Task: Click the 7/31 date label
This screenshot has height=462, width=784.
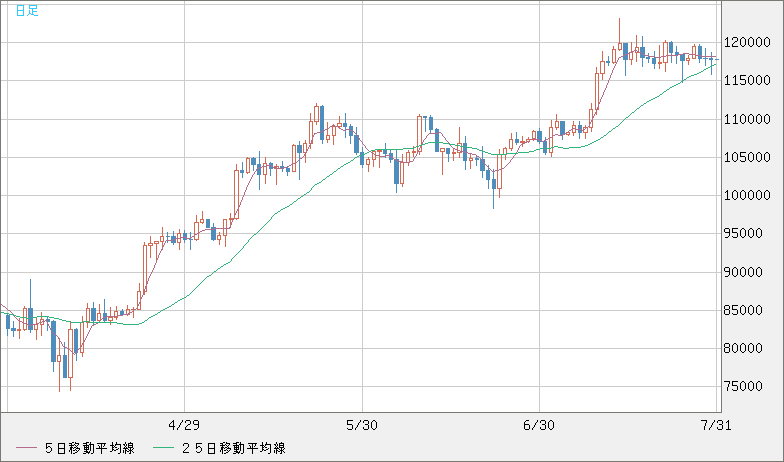Action: tap(716, 426)
